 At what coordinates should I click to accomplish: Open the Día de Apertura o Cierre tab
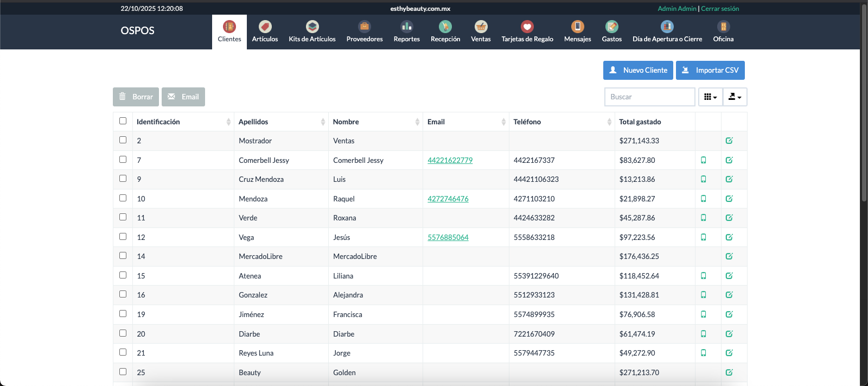(x=667, y=32)
